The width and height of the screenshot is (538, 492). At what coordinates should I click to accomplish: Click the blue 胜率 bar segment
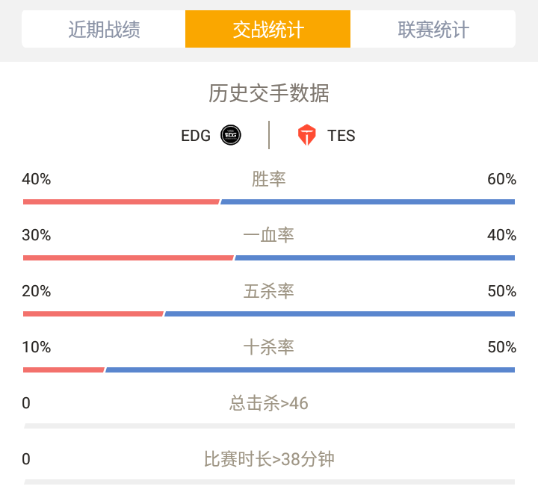point(368,202)
